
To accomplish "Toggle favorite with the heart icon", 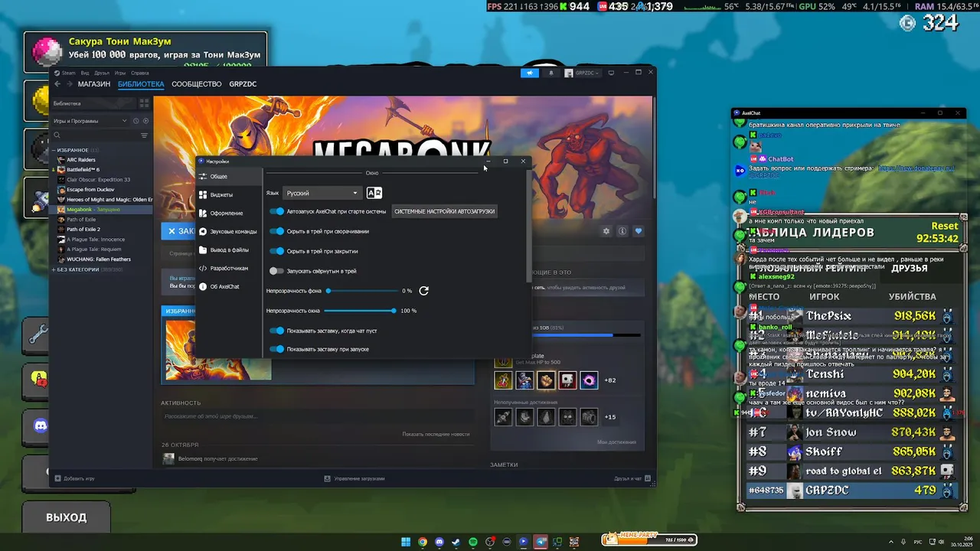I will [x=638, y=231].
